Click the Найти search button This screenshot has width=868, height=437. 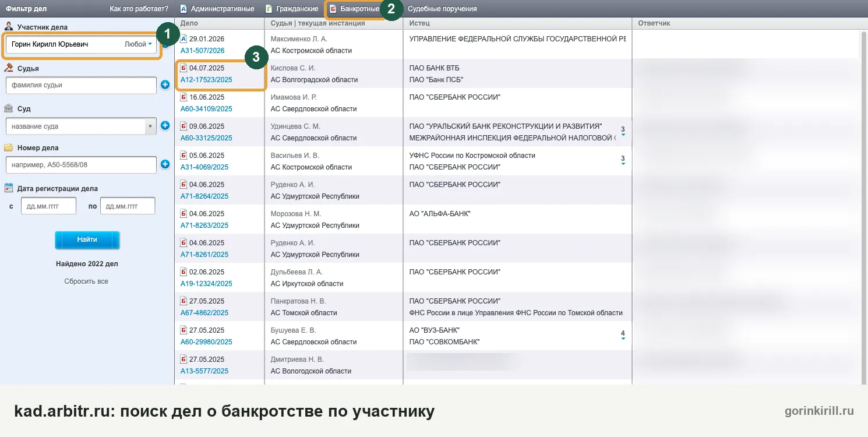coord(87,239)
